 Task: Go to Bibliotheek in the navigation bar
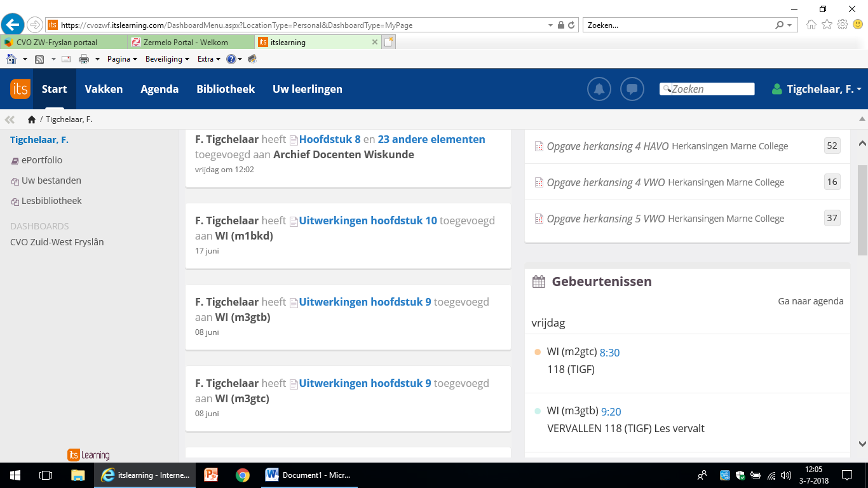pyautogui.click(x=226, y=89)
